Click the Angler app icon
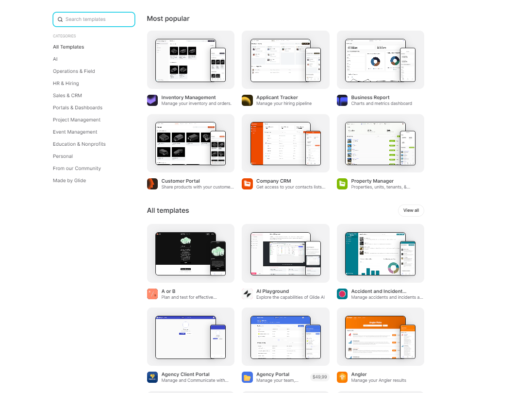 (x=342, y=377)
